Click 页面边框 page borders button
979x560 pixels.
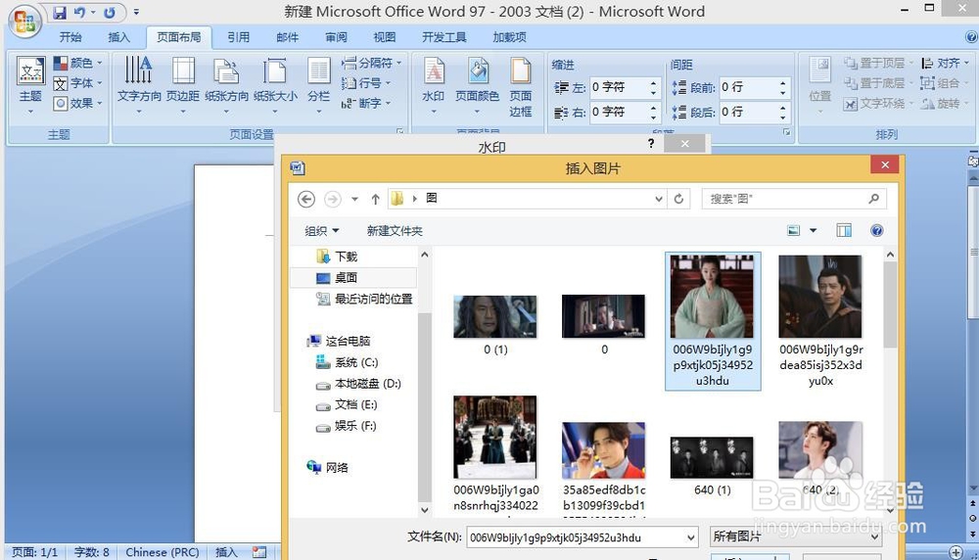tap(520, 87)
